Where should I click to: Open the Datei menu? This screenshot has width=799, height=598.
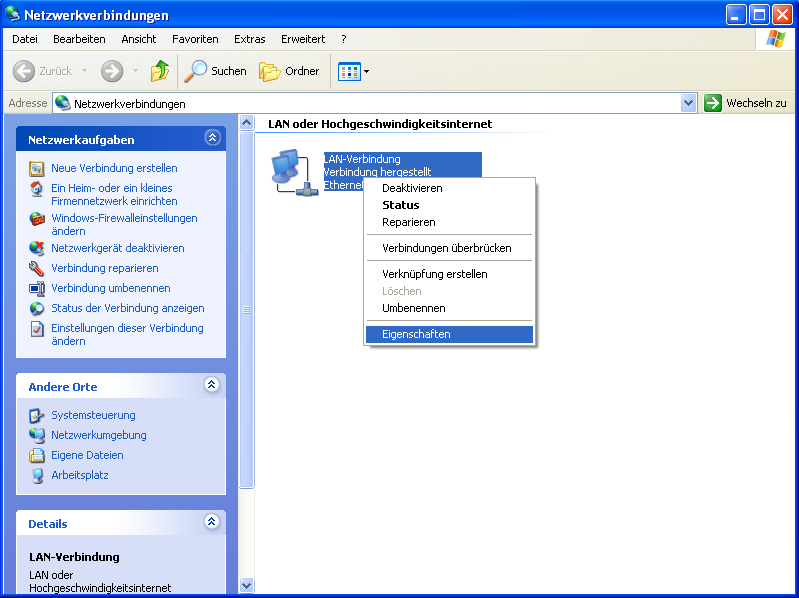point(25,39)
